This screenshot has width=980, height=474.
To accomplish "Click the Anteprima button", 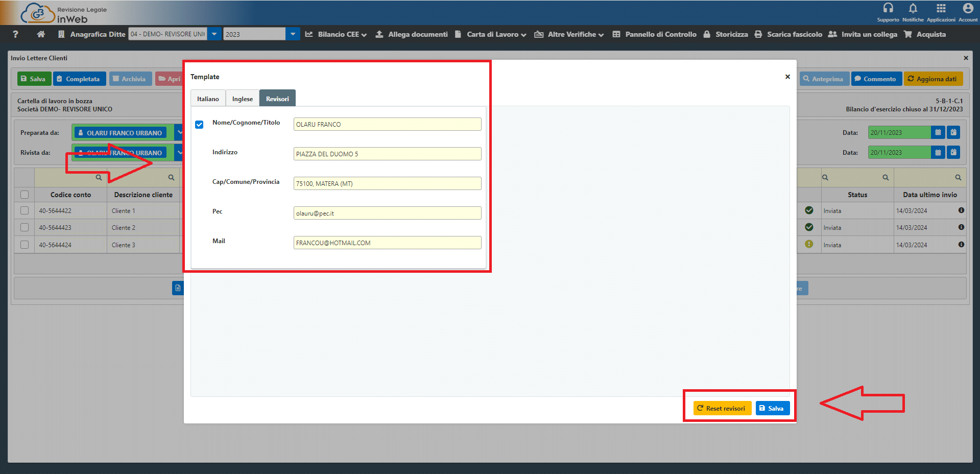I will click(x=824, y=79).
